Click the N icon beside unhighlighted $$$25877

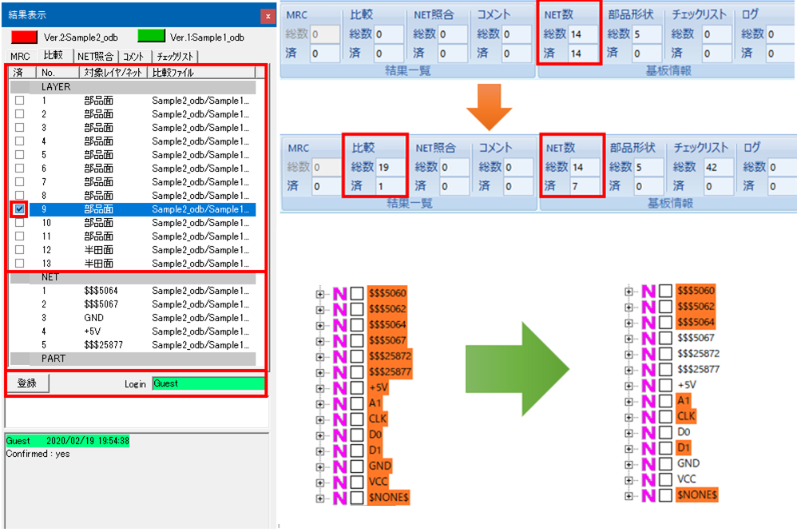649,369
